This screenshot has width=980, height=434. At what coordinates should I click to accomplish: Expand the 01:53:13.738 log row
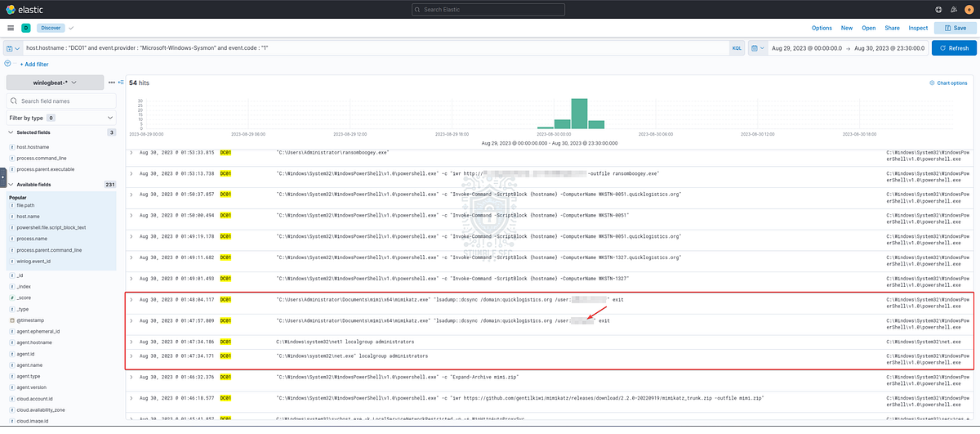(x=131, y=174)
